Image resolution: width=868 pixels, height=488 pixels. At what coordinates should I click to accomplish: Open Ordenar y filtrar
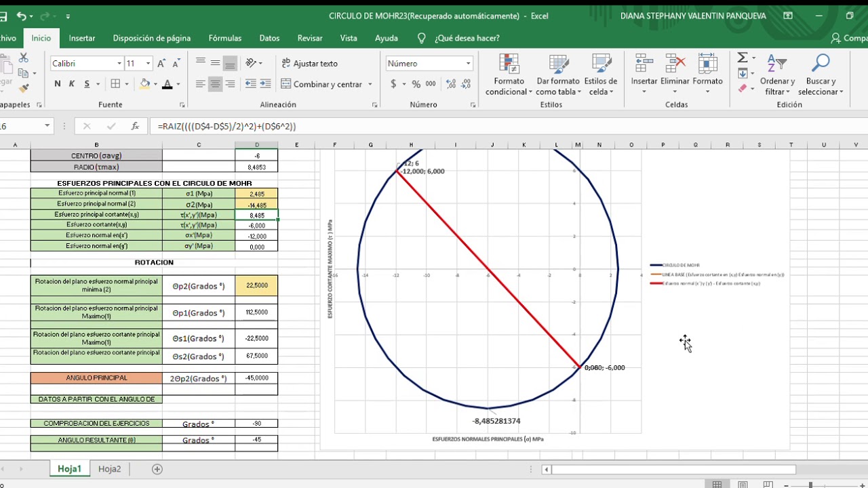[777, 75]
